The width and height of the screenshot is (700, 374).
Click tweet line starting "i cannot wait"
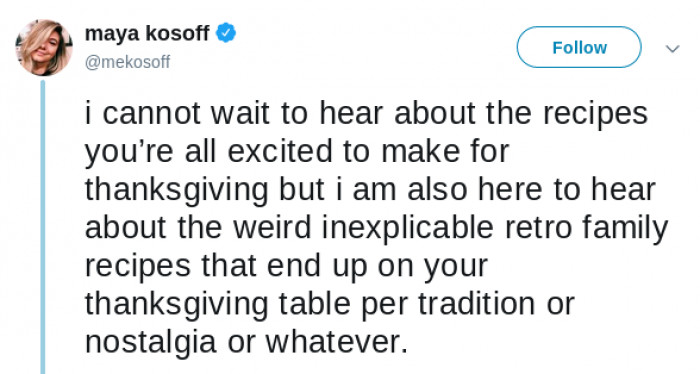click(366, 114)
